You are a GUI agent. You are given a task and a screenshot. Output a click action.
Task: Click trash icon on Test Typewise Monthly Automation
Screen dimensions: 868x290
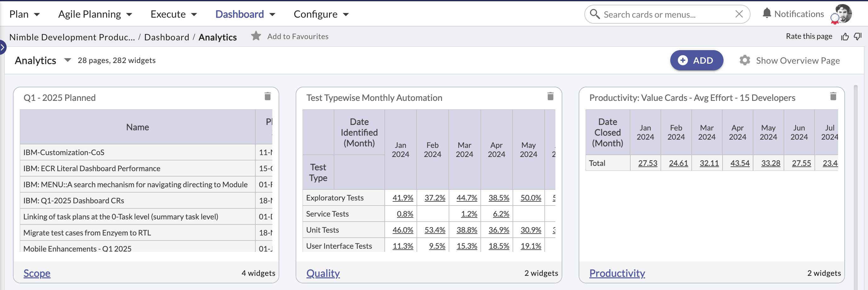(550, 96)
